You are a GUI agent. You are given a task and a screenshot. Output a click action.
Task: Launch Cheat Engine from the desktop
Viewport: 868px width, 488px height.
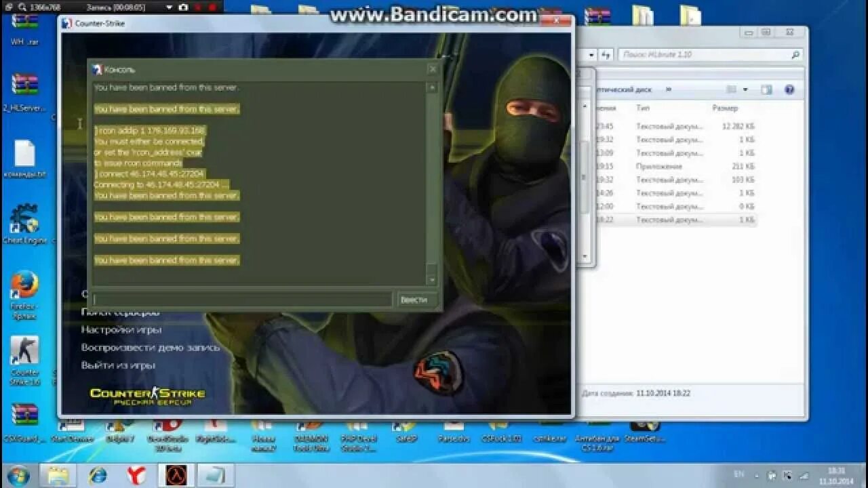coord(24,224)
